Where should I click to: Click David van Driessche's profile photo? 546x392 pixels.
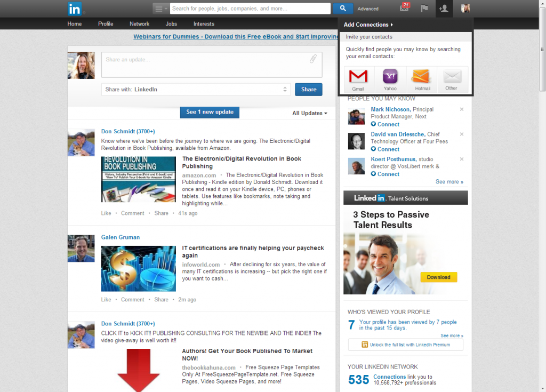(x=356, y=141)
